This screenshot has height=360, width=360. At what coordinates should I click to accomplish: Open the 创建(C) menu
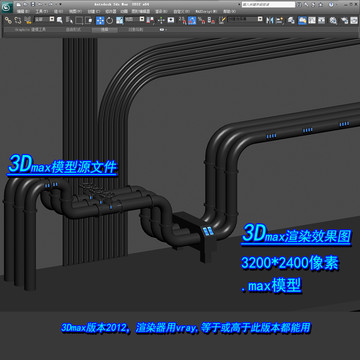pos(94,12)
